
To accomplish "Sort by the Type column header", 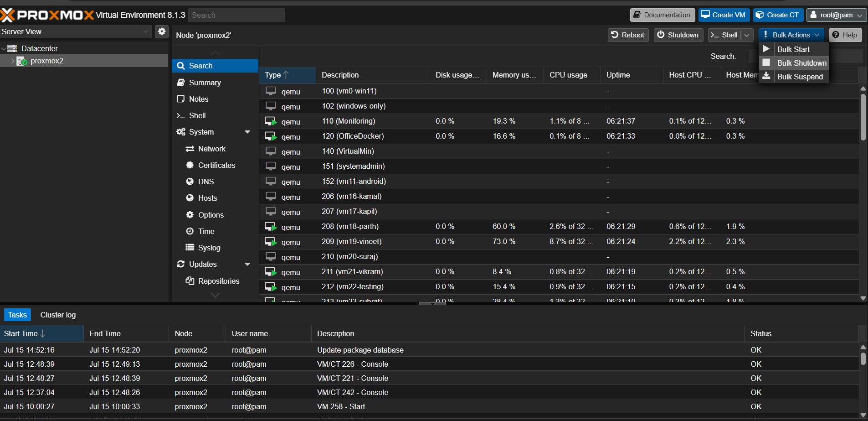I will pos(288,75).
